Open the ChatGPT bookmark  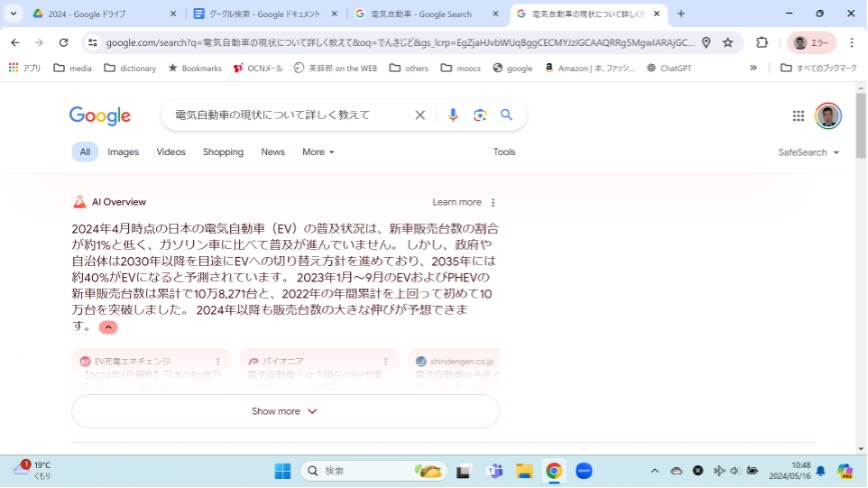point(669,68)
